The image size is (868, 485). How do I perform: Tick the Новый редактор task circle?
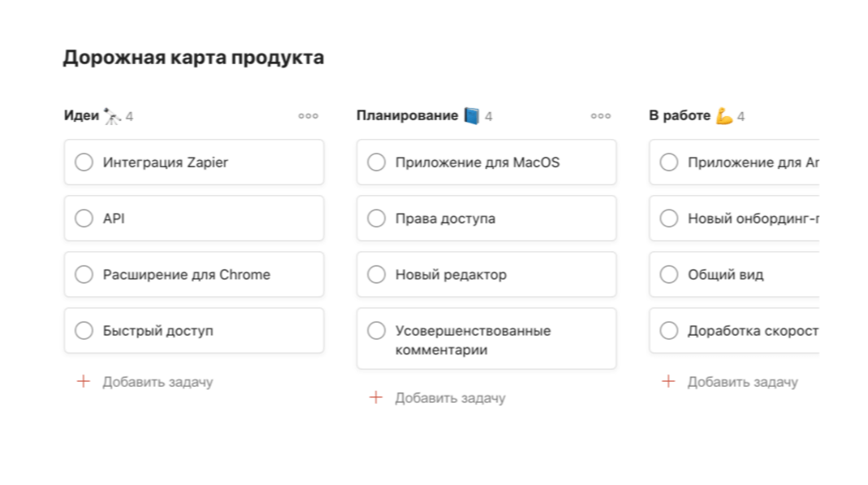pos(377,274)
